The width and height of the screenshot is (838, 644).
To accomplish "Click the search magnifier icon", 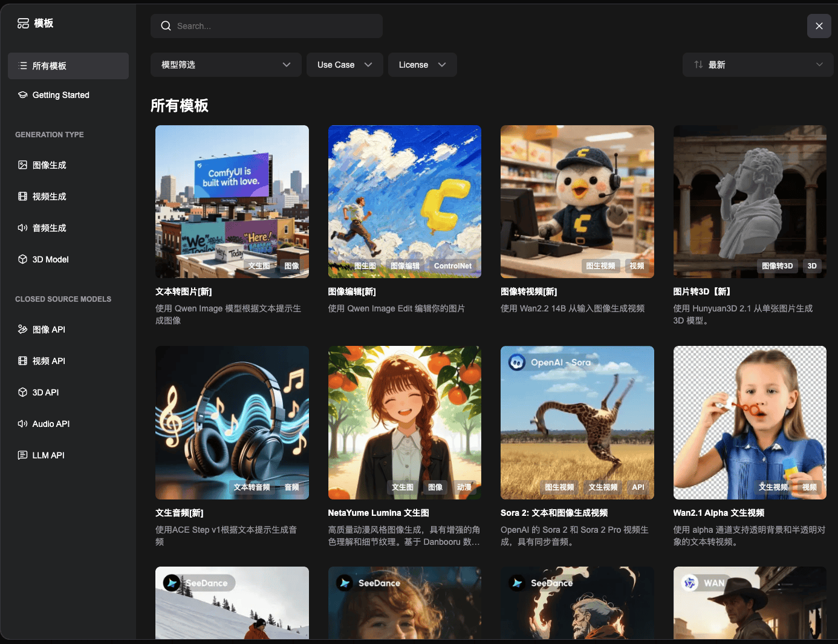I will [166, 26].
